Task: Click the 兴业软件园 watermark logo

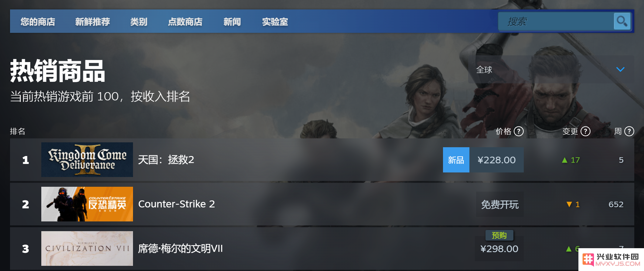Action: point(611,260)
